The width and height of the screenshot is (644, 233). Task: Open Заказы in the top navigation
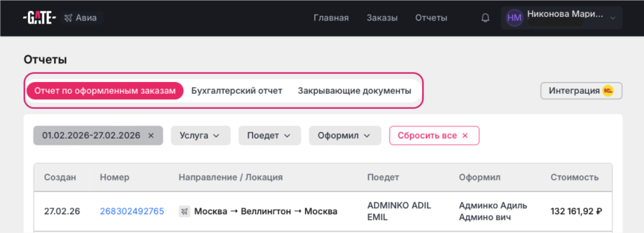point(382,18)
